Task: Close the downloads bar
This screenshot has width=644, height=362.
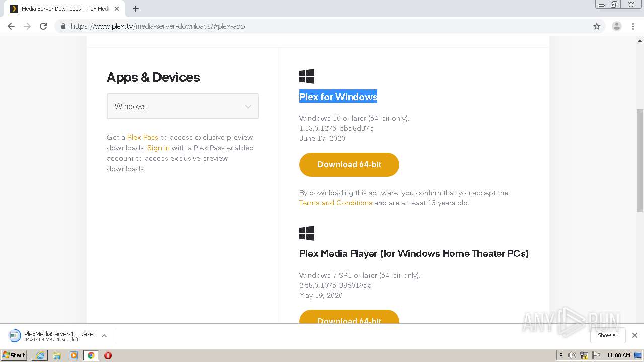Action: pyautogui.click(x=635, y=335)
